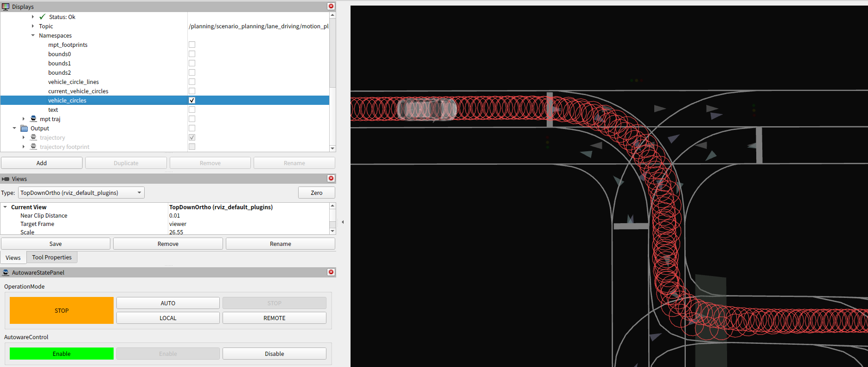Switch to the Tool Properties tab
868x367 pixels.
click(x=52, y=257)
